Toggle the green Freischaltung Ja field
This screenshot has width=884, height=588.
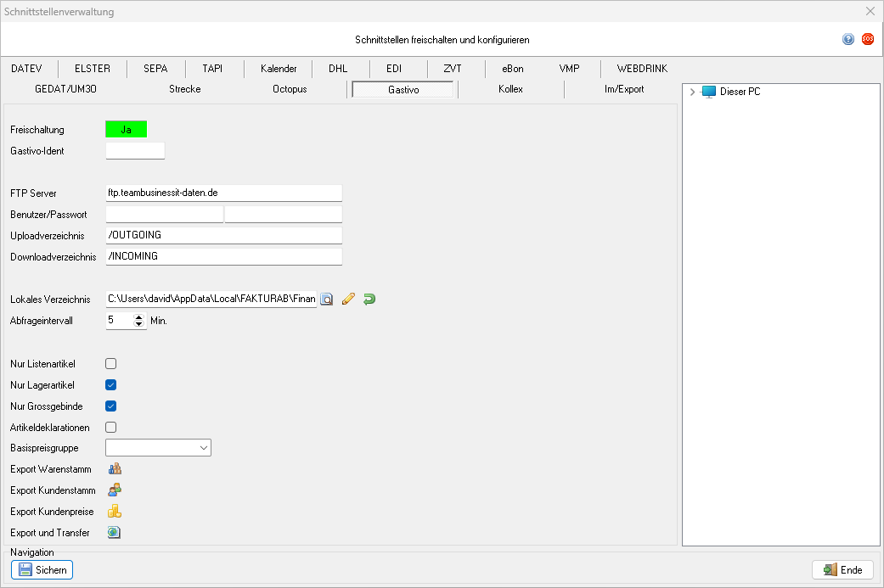pyautogui.click(x=126, y=130)
